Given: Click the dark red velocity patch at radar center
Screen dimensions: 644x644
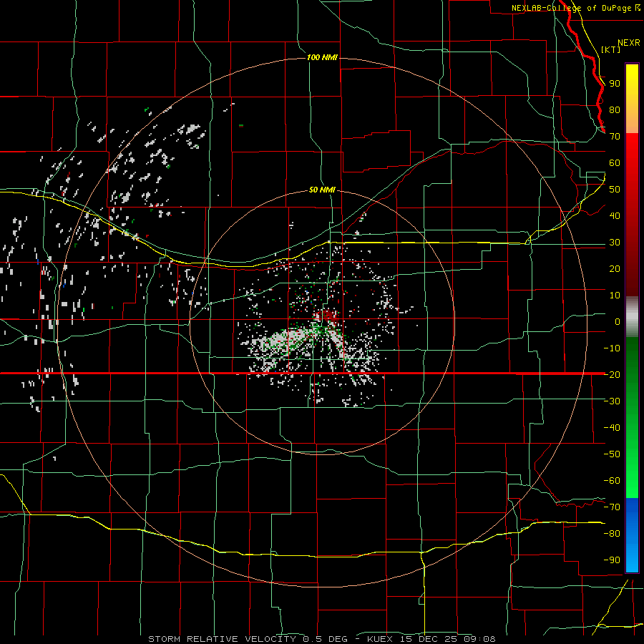Looking at the screenshot, I should pos(327,316).
